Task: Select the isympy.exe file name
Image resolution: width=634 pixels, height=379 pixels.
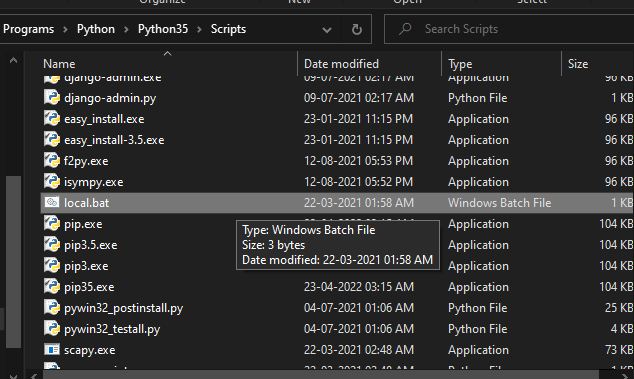Action: coord(93,182)
